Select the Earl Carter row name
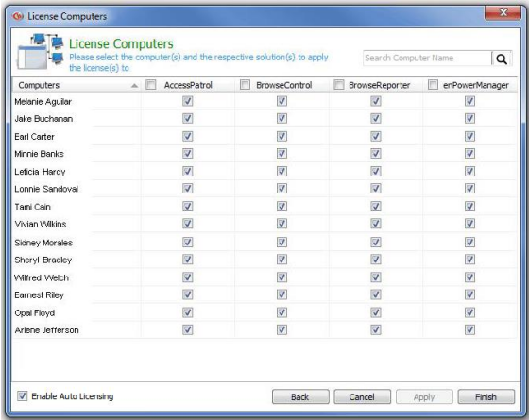The width and height of the screenshot is (529, 420). click(34, 137)
